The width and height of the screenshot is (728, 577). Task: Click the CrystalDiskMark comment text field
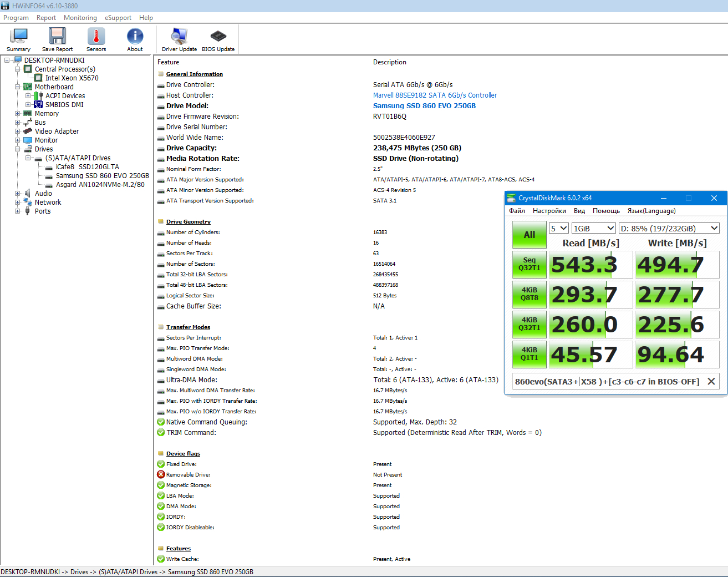tap(608, 382)
